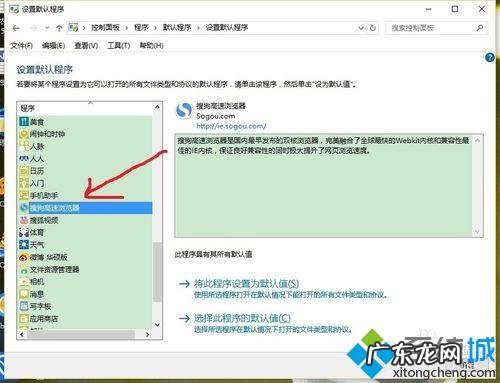Click the program list horizontal scrollbar thumb
500x383 pixels.
81,334
